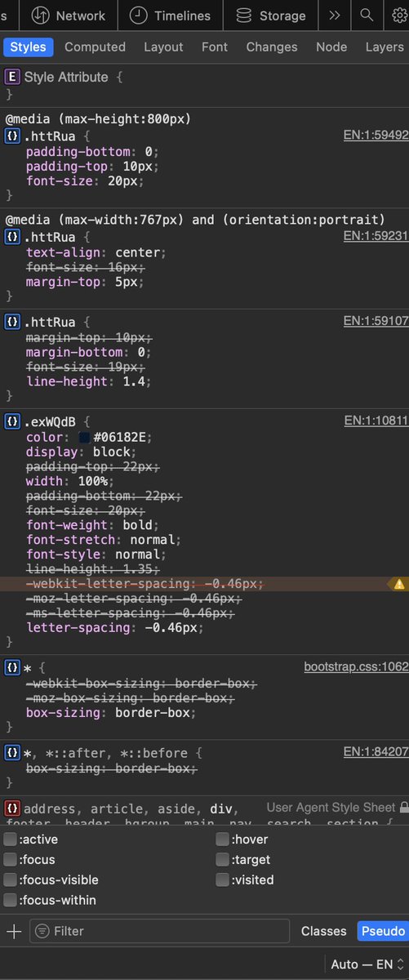Viewport: 409px width, 980px height.
Task: Open source link EN:1:59231
Action: point(376,236)
